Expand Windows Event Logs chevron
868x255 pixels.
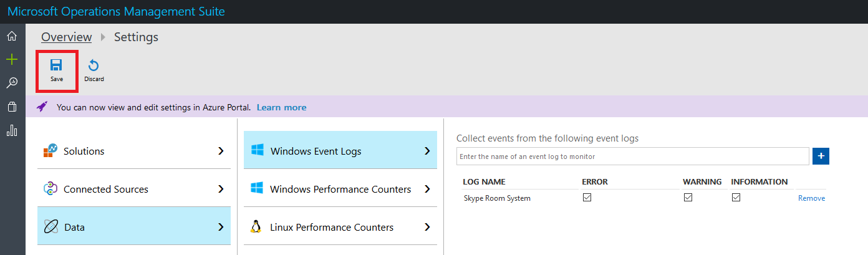pyautogui.click(x=427, y=151)
